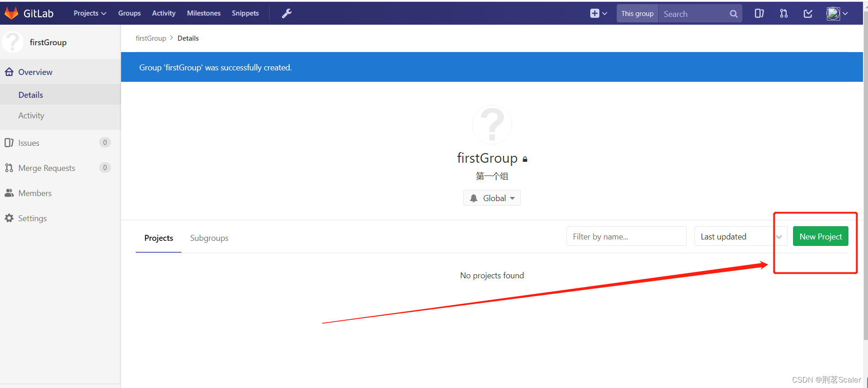This screenshot has width=868, height=388.
Task: Click the No projects found text
Action: (x=492, y=275)
